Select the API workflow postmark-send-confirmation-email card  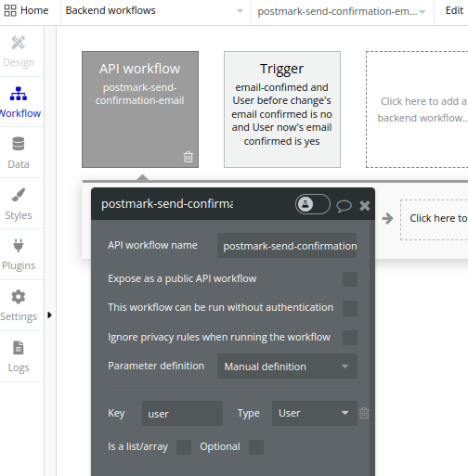140,109
